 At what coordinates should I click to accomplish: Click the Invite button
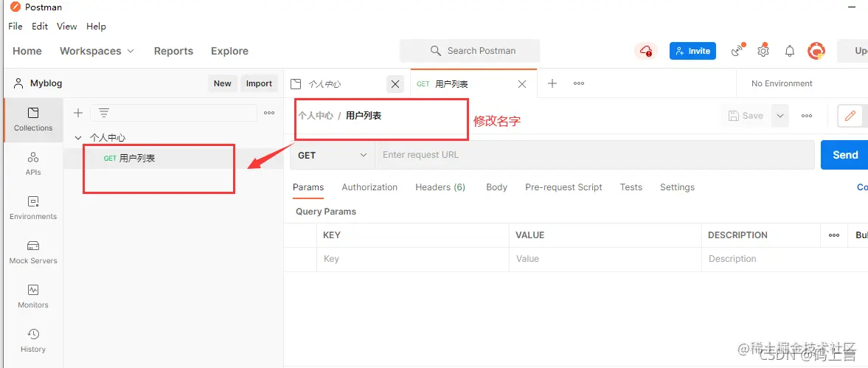tap(692, 51)
